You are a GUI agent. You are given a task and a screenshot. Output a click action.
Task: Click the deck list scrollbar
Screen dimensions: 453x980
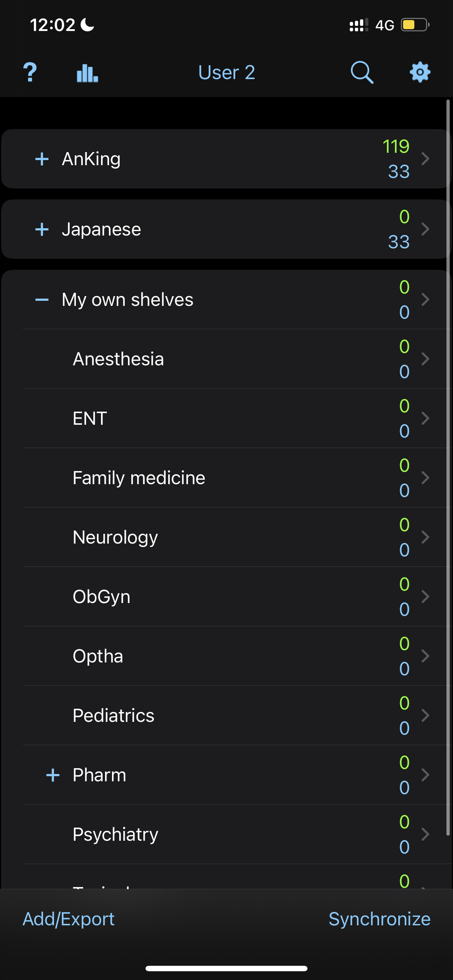[x=448, y=468]
